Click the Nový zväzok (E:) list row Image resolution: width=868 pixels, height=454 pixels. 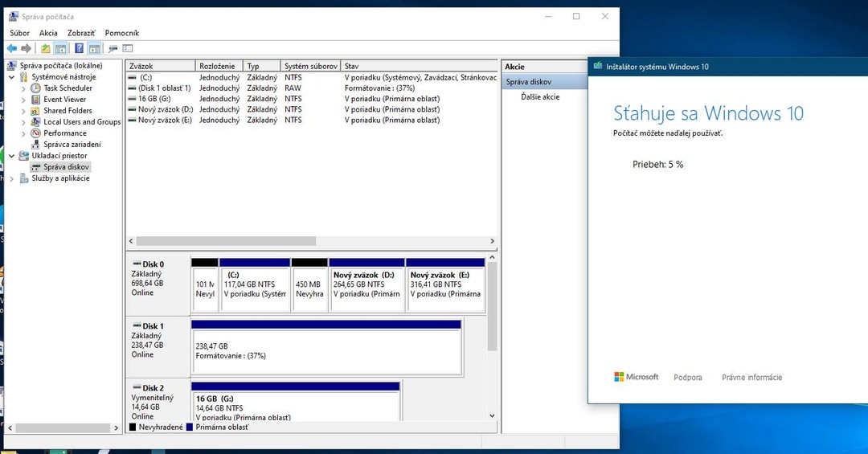coord(312,121)
